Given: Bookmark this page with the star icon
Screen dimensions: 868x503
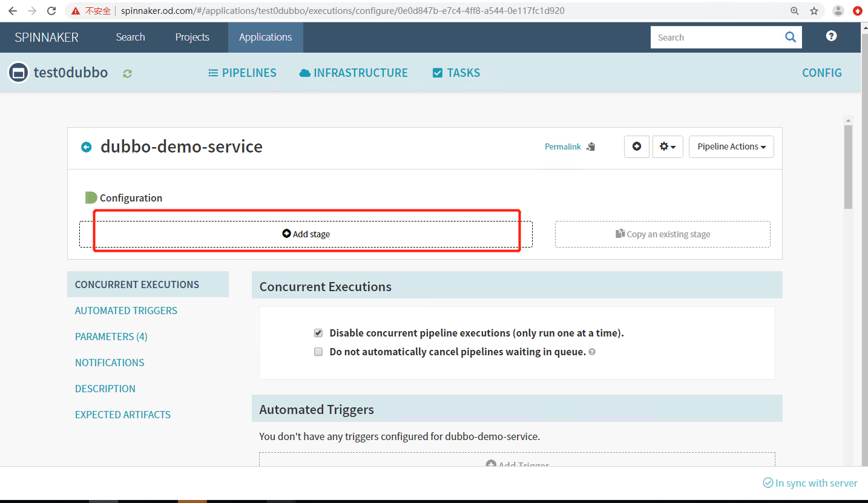Looking at the screenshot, I should pyautogui.click(x=814, y=11).
